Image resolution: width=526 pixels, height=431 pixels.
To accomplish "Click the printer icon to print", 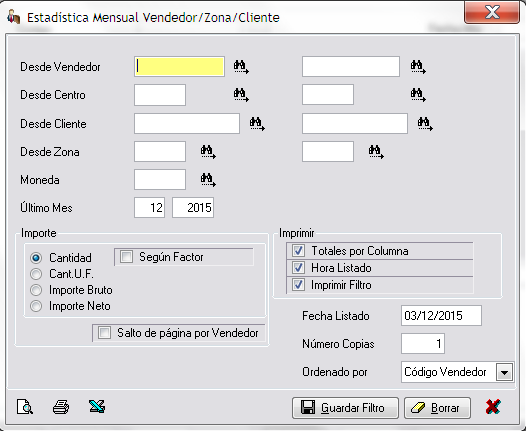I will [x=61, y=407].
